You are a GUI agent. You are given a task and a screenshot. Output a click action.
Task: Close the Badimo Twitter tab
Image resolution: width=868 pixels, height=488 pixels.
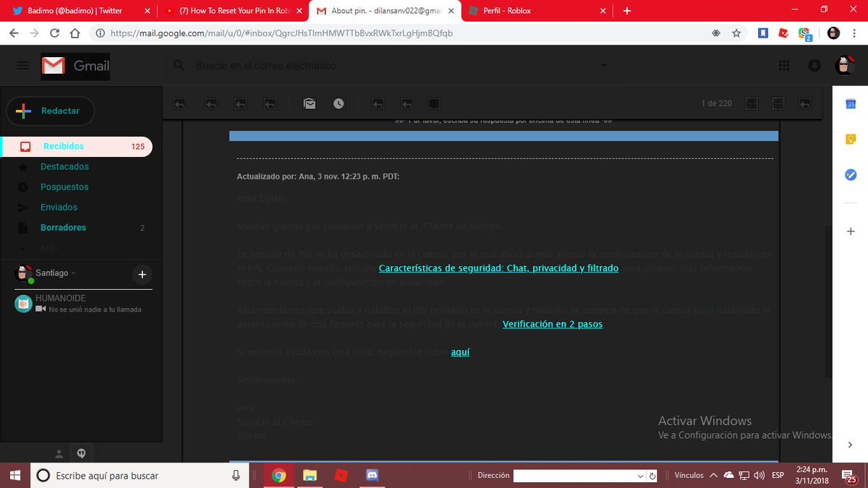147,11
